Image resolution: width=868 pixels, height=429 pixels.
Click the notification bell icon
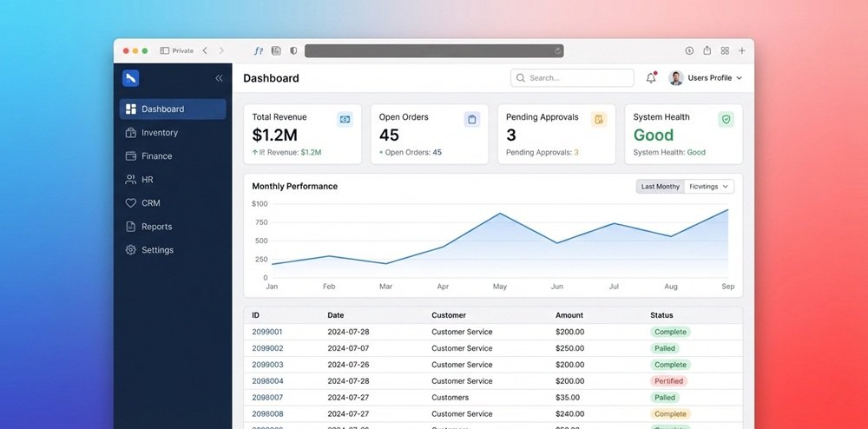(x=651, y=78)
